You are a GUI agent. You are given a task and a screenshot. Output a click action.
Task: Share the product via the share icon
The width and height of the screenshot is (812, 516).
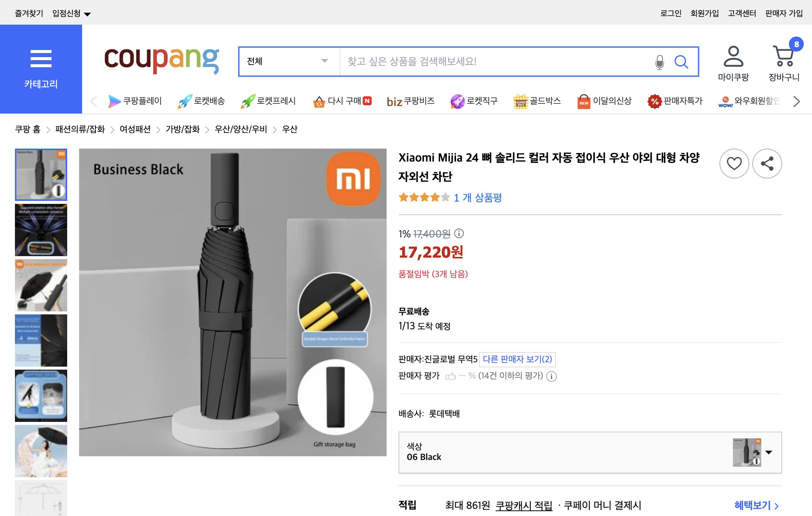pyautogui.click(x=767, y=163)
